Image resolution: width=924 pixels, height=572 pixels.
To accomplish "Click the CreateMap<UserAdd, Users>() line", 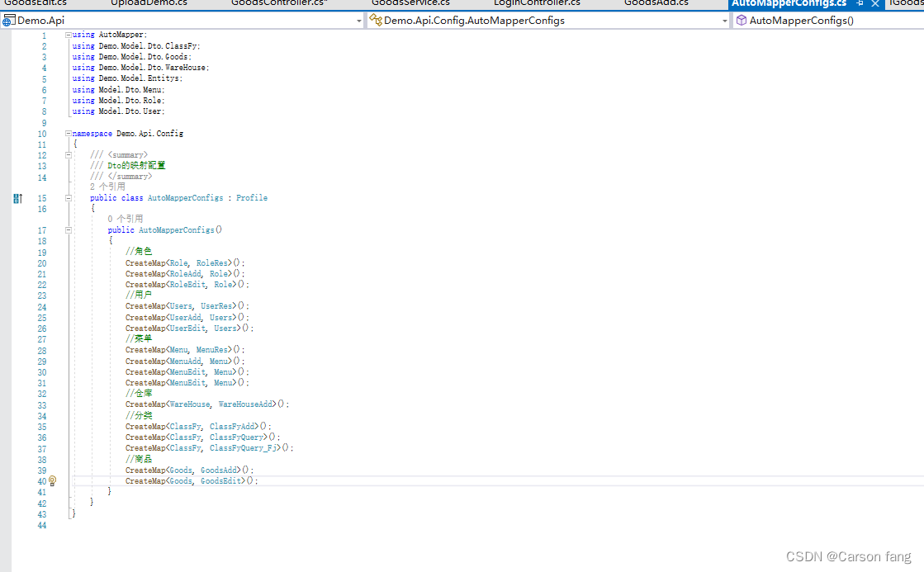I will tap(187, 318).
